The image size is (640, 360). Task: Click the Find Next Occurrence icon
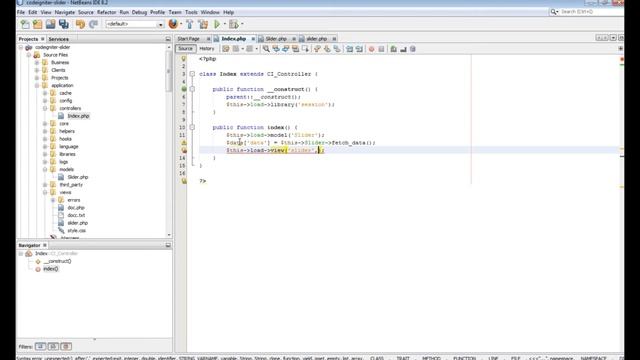click(286, 49)
